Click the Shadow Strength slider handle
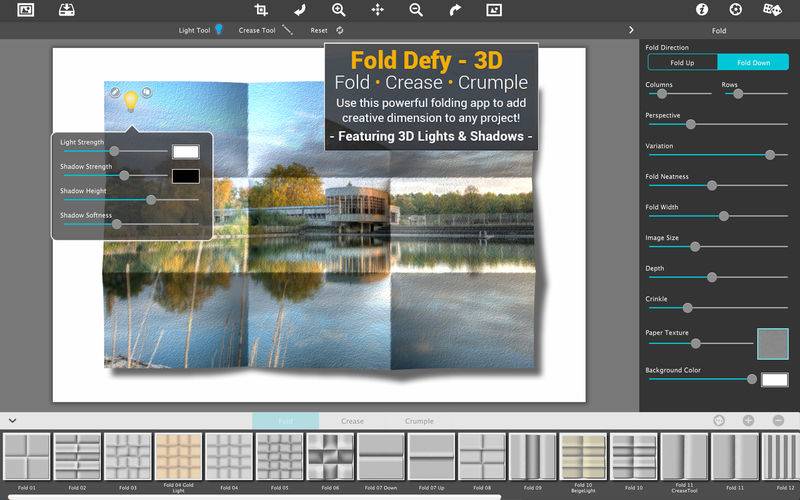This screenshot has height=500, width=800. [124, 176]
